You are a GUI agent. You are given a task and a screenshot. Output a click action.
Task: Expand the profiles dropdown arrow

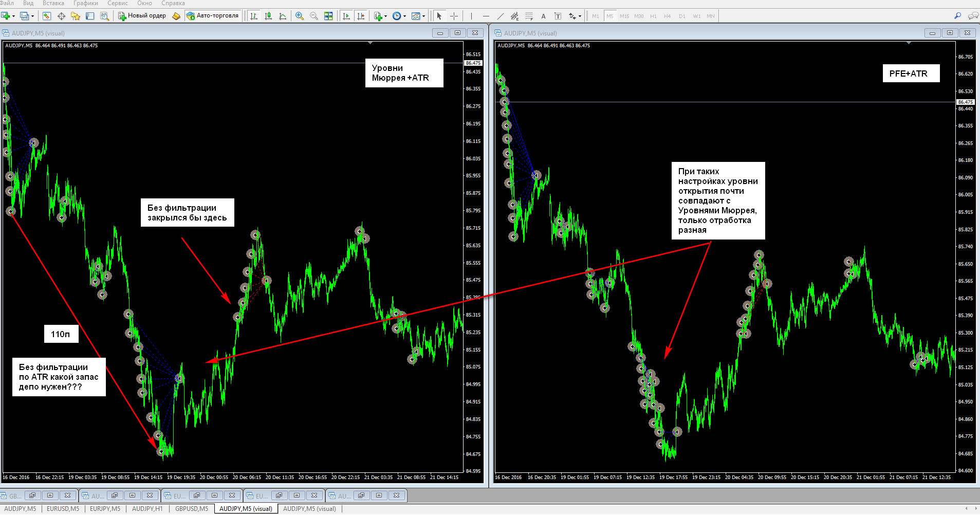pos(32,16)
